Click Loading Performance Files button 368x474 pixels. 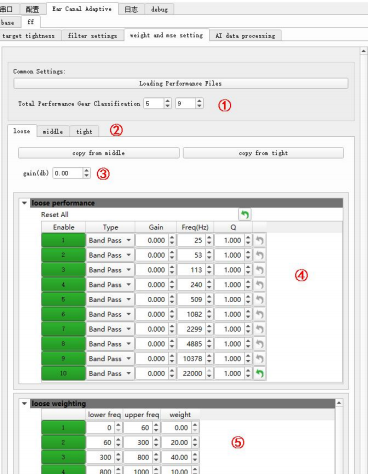pos(181,84)
